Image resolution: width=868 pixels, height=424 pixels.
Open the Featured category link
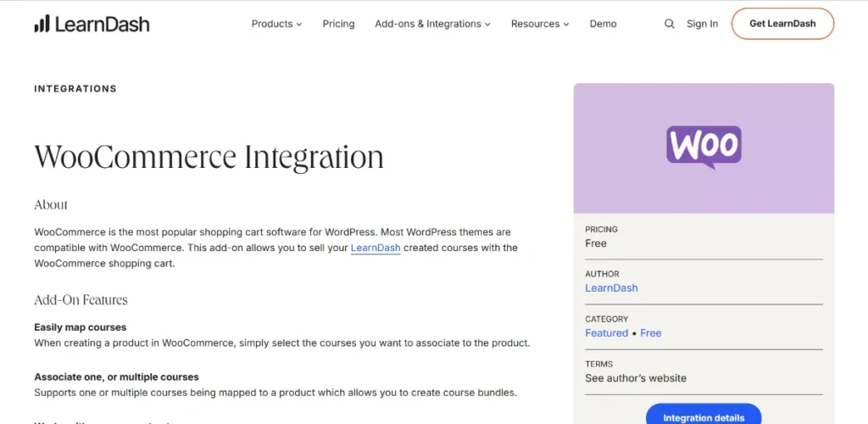coord(606,333)
